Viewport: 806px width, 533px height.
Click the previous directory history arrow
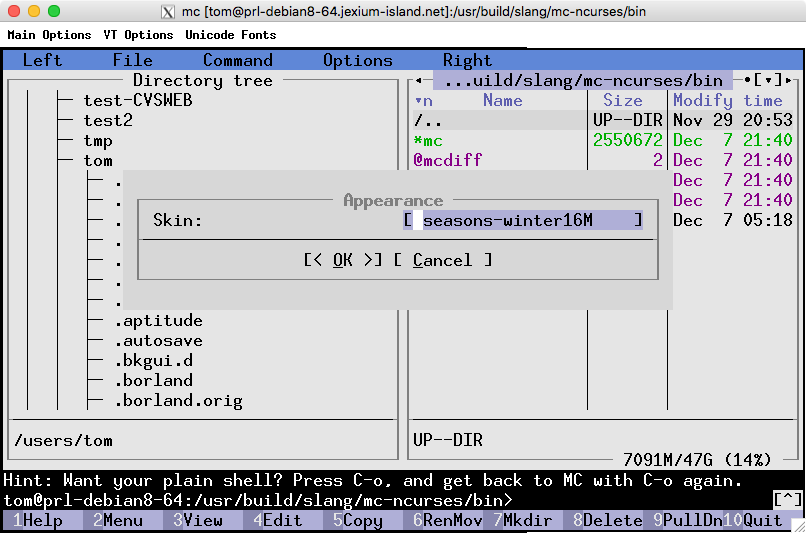[x=418, y=80]
